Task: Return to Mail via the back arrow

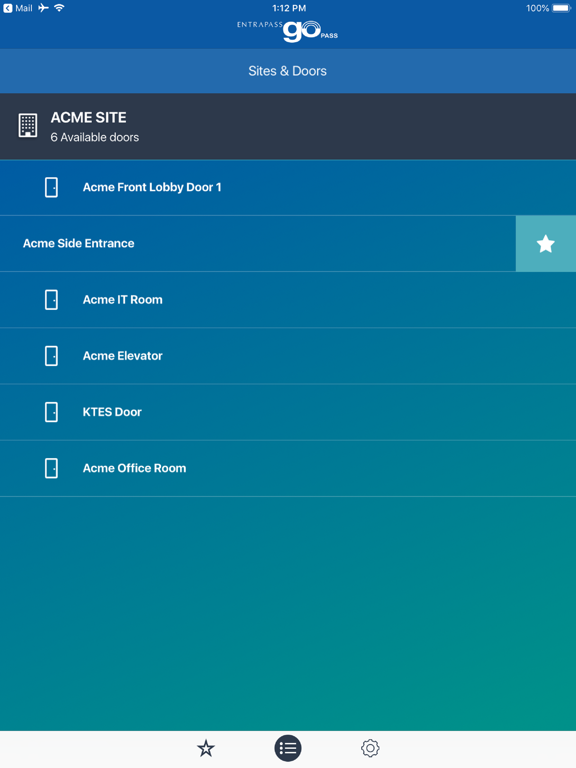Action: tap(18, 8)
